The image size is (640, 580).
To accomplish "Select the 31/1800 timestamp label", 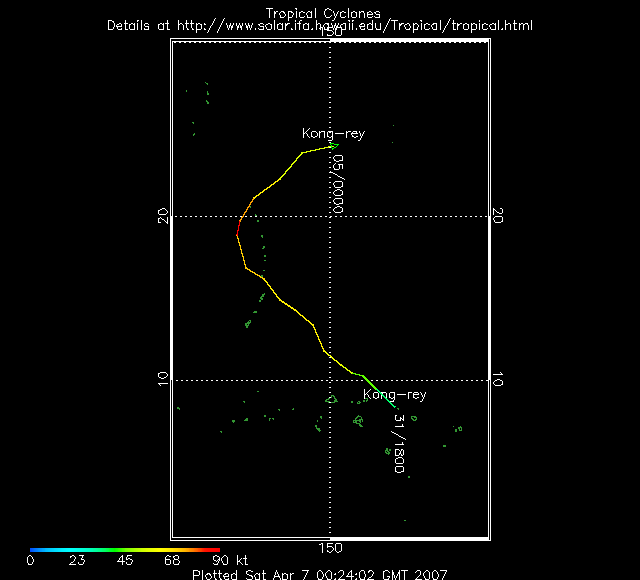I will pyautogui.click(x=398, y=444).
